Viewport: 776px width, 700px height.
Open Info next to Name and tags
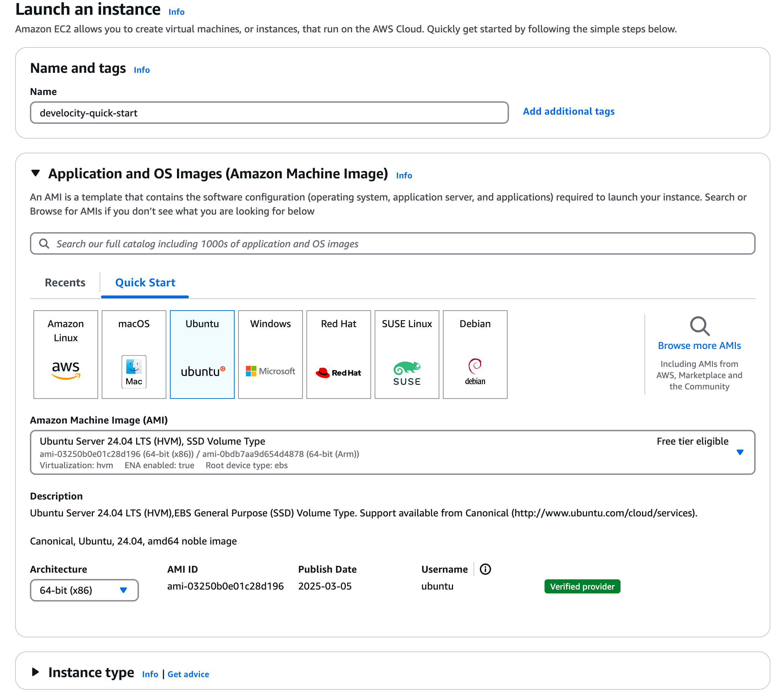point(141,70)
